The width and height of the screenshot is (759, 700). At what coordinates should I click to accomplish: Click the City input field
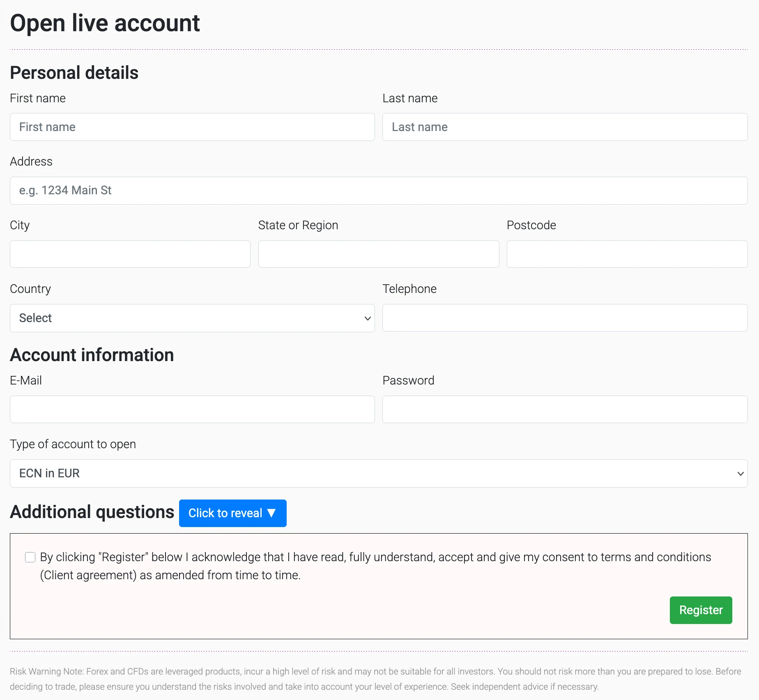(130, 254)
